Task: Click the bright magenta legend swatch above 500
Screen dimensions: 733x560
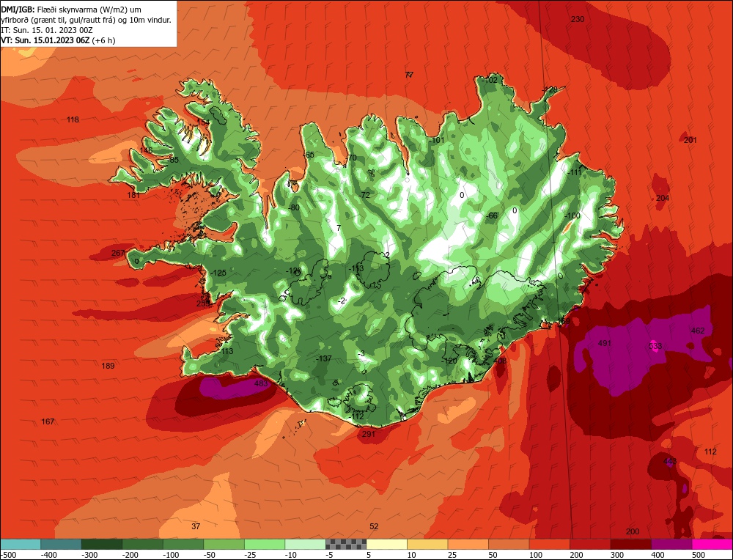Action: tap(712, 544)
